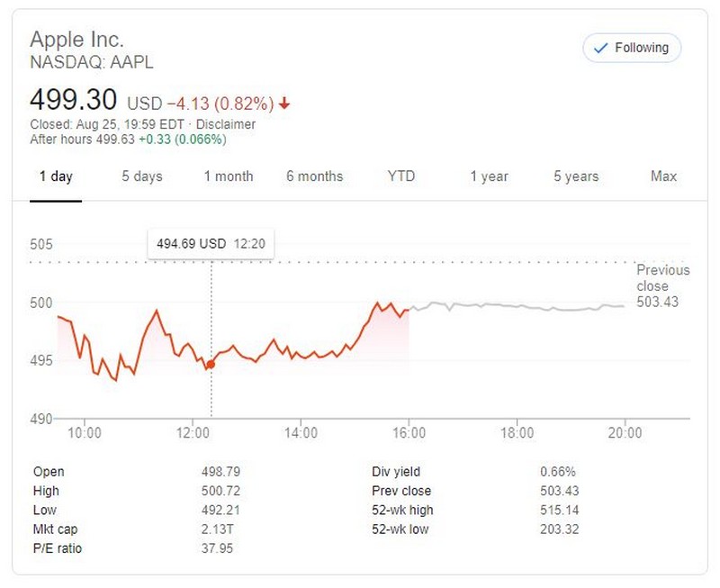Click the 494.69 USD chart tooltip
The width and height of the screenshot is (720, 588).
click(211, 243)
